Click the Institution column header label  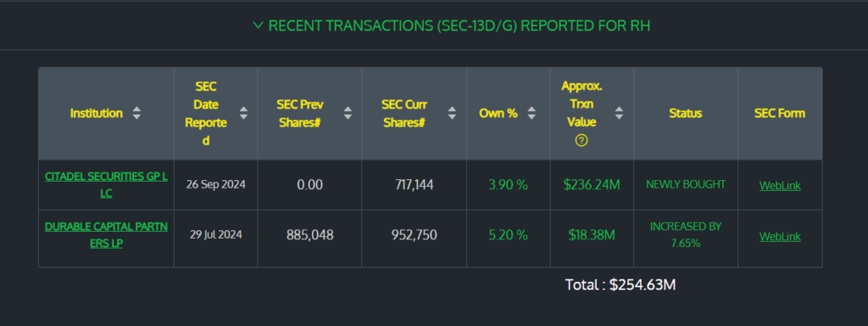pos(97,114)
